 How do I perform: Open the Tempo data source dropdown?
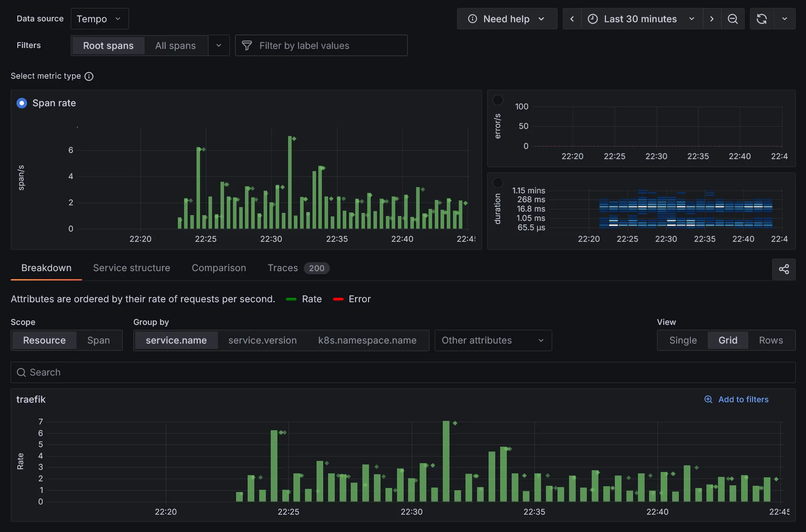coord(99,19)
